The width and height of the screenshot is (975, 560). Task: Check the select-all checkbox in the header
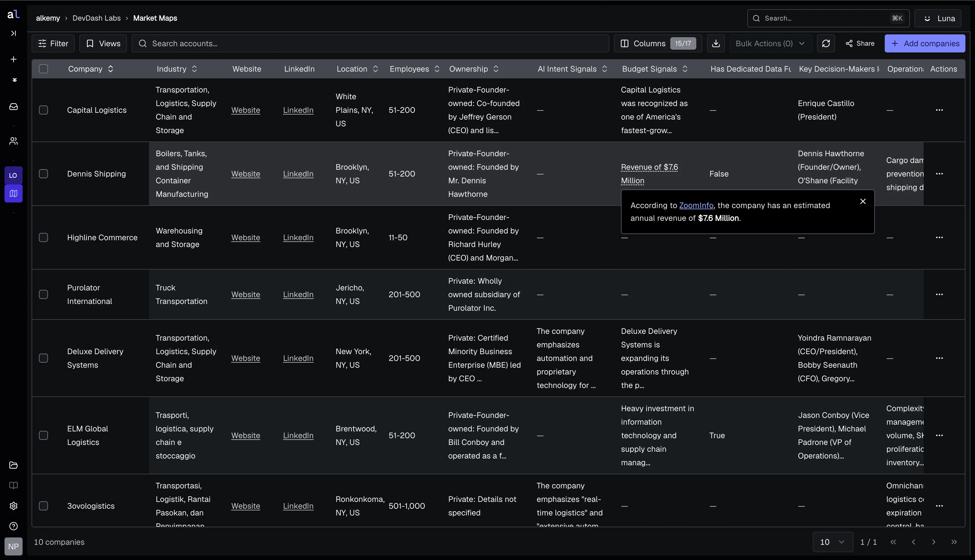pos(43,69)
